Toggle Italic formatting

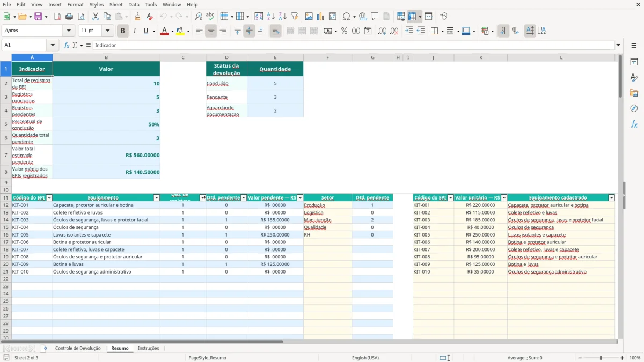click(x=135, y=31)
